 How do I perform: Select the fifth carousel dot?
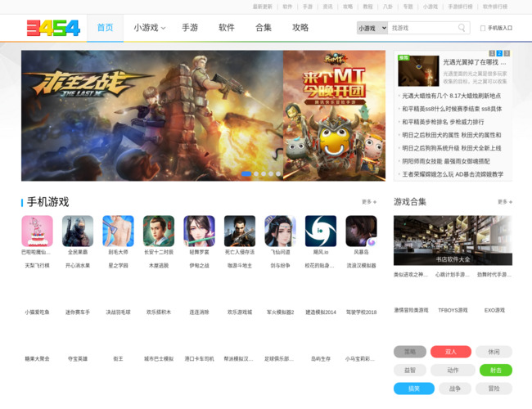point(278,173)
